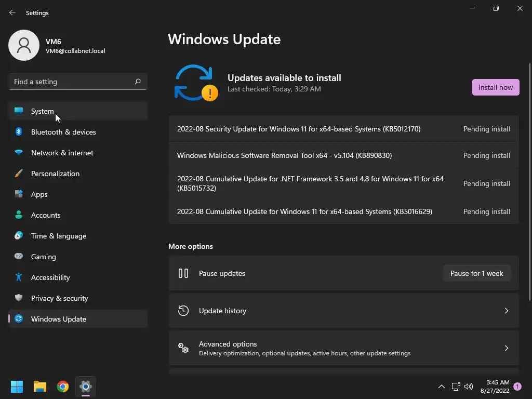Click Pause for 1 week button
Viewport: 532px width, 399px height.
coord(476,273)
